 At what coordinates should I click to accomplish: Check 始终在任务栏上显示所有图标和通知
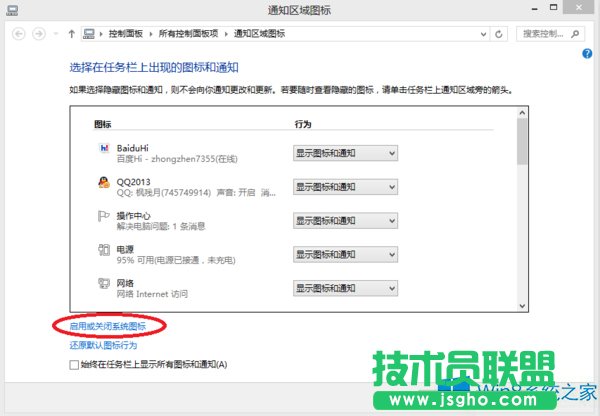click(74, 365)
